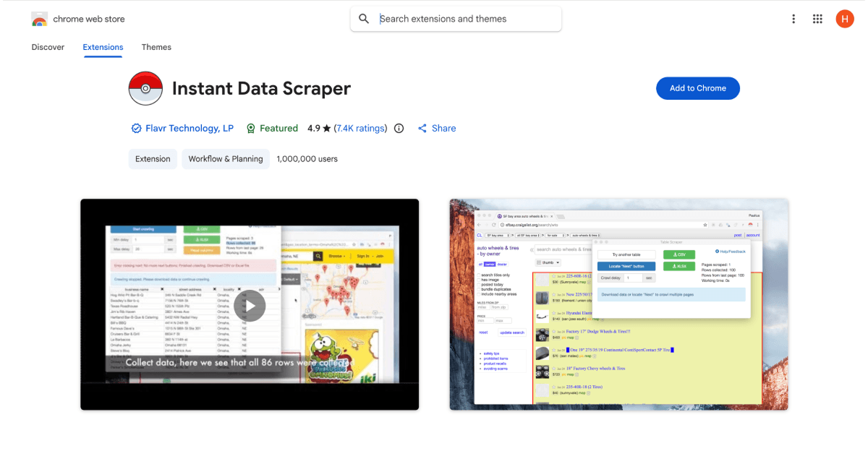Image resolution: width=868 pixels, height=472 pixels.
Task: Open the 7.4K ratings link
Action: click(360, 129)
